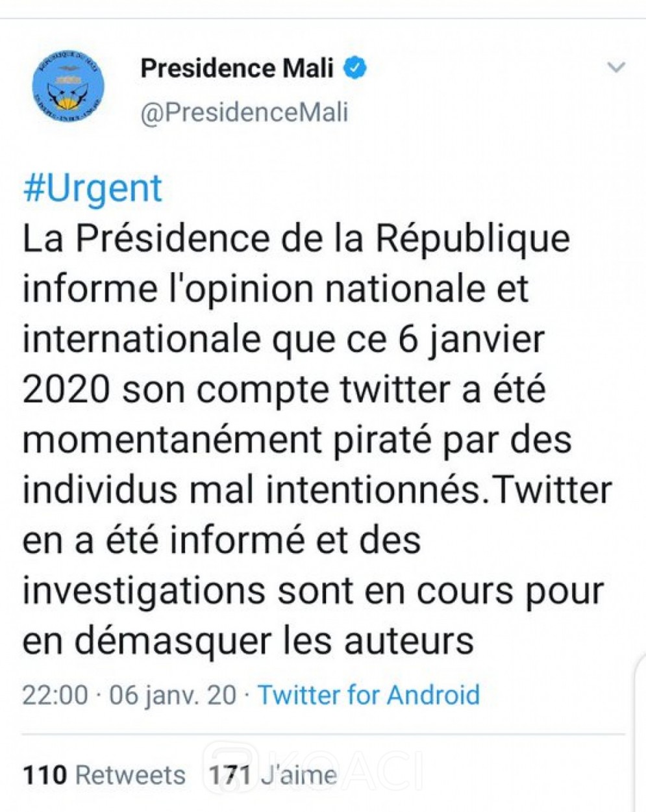Open the #Urgent hashtag
The height and width of the screenshot is (812, 646).
(92, 188)
